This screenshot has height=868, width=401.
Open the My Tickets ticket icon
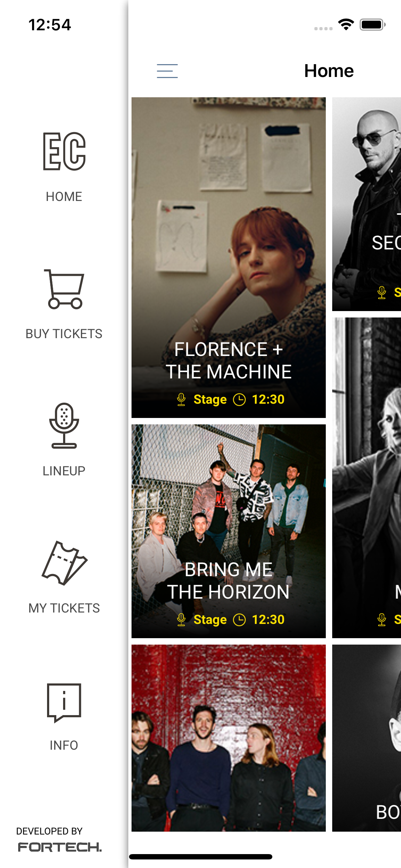65,563
